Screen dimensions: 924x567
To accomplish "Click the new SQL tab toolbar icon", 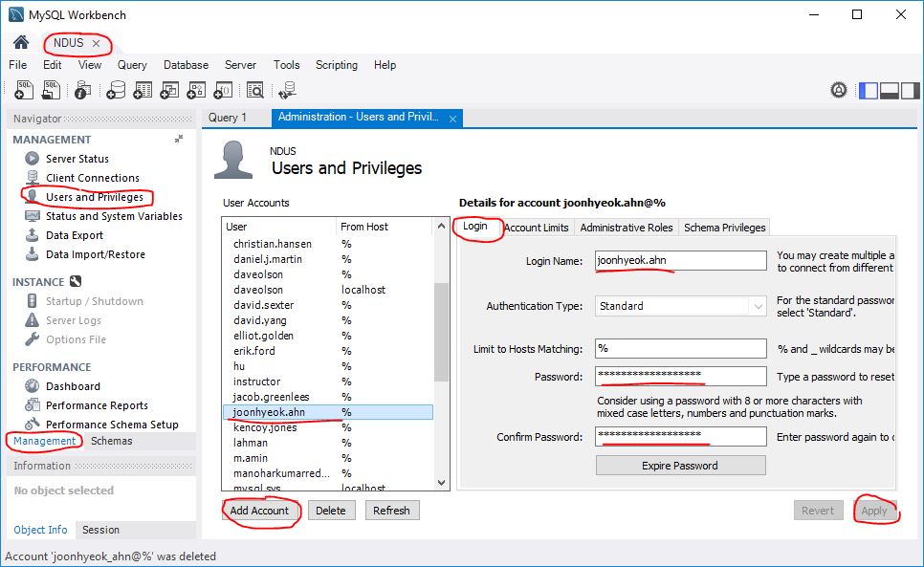I will [25, 90].
